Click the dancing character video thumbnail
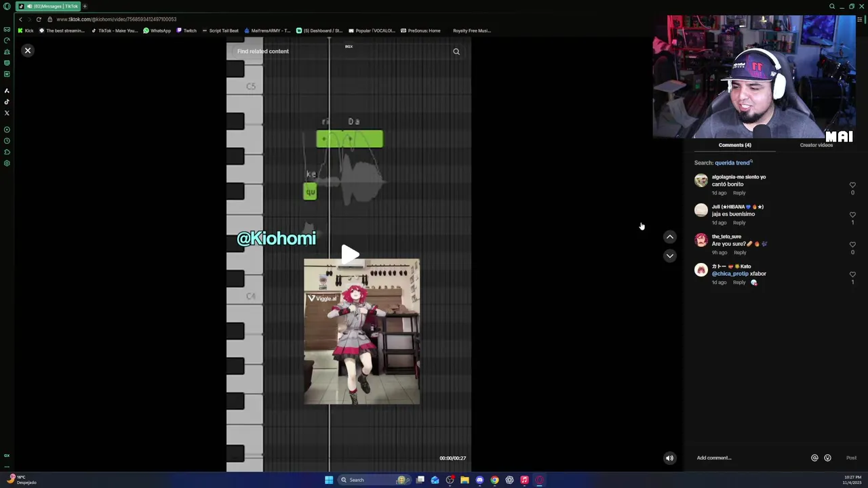Screen dimensions: 868x488 click(x=361, y=331)
